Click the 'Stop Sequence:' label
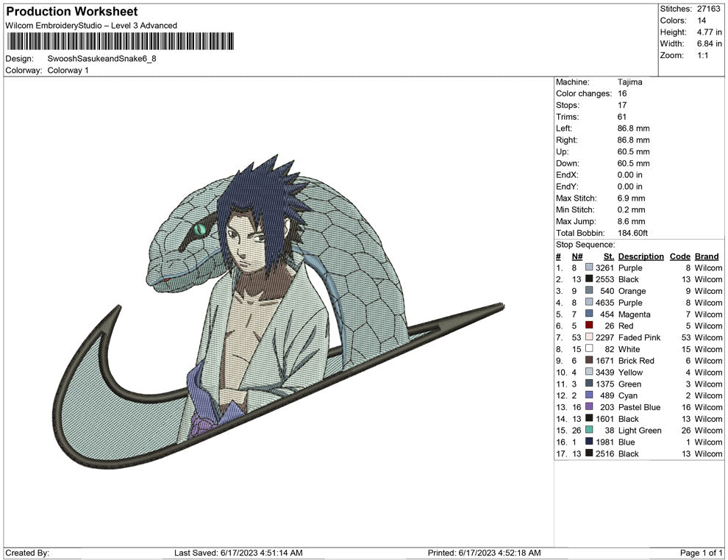This screenshot has height=560, width=728. click(x=585, y=245)
